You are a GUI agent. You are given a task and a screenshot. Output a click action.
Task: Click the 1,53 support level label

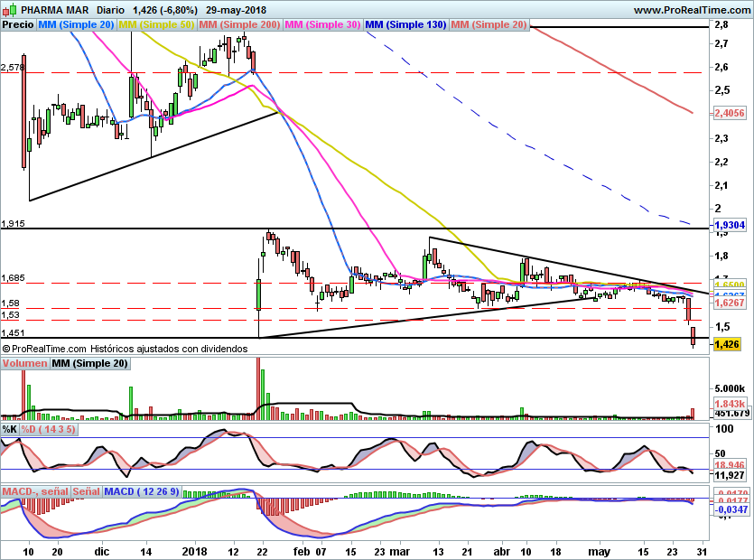point(10,315)
